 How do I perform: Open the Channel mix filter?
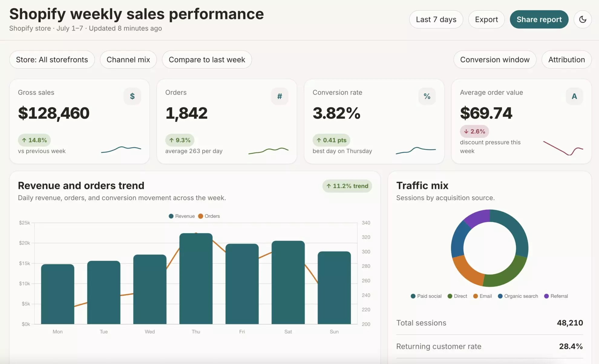[x=128, y=60]
